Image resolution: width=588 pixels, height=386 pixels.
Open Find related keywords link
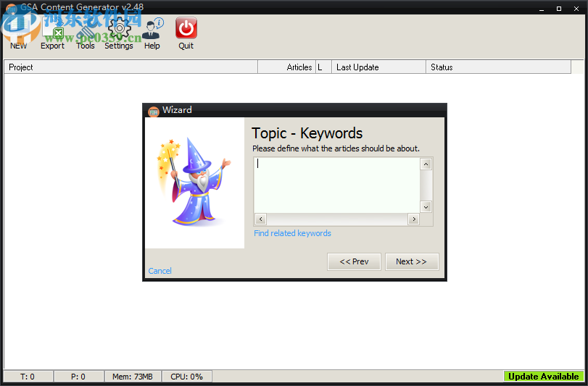click(292, 233)
